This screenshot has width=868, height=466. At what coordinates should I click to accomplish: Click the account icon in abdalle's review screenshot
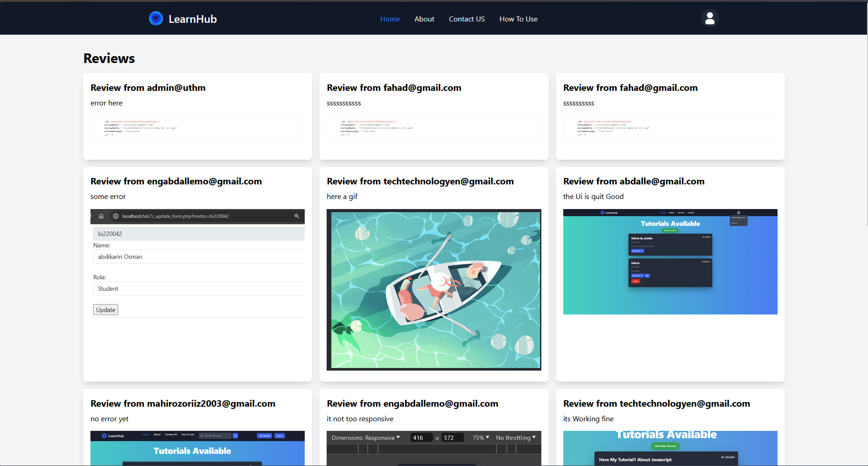(x=739, y=213)
